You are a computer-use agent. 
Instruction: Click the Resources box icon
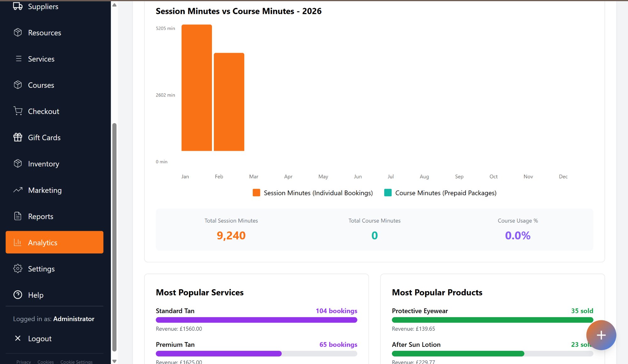coord(18,32)
